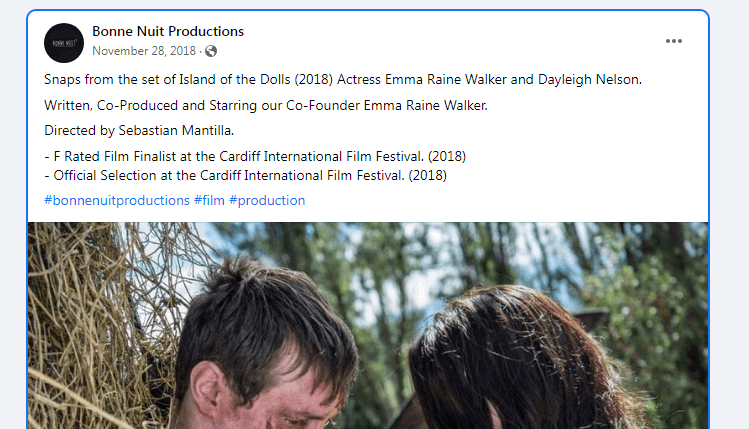Image resolution: width=749 pixels, height=429 pixels.
Task: Click the public audience globe icon
Action: click(211, 51)
